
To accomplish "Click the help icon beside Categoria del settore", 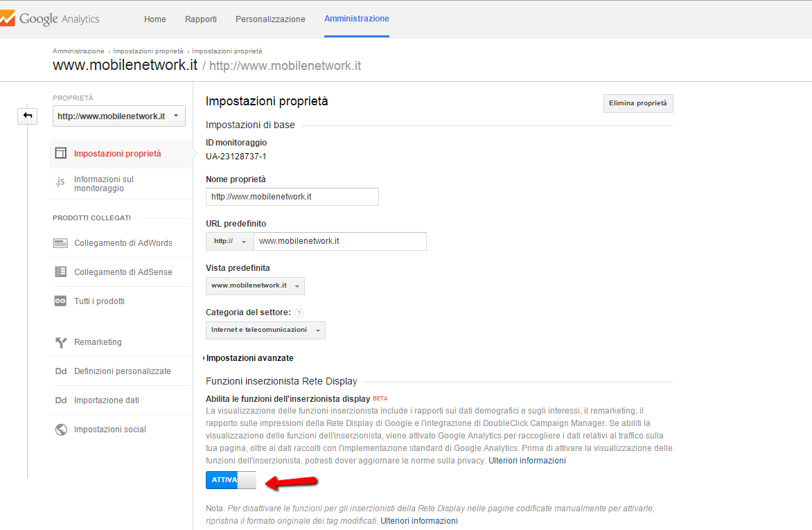I will [299, 312].
